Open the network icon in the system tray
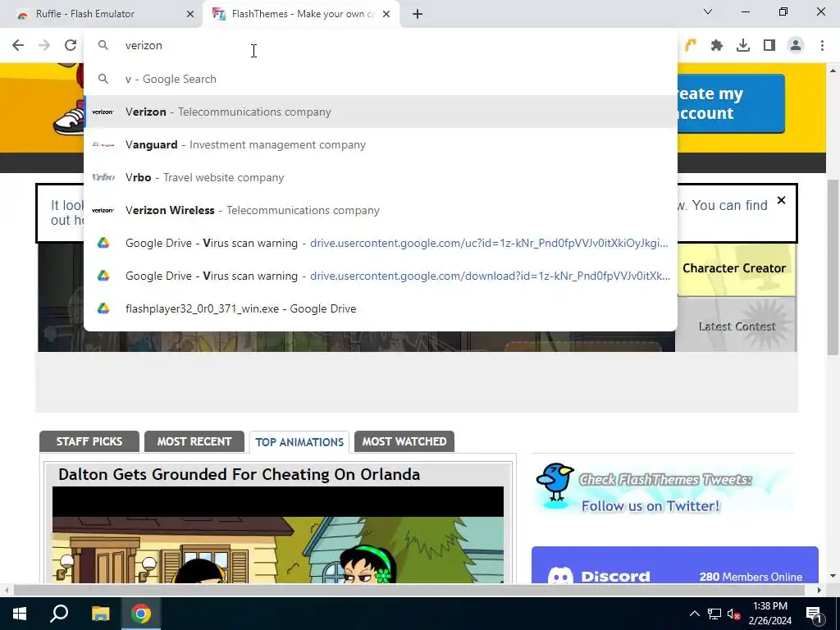This screenshot has height=630, width=840. (x=714, y=614)
